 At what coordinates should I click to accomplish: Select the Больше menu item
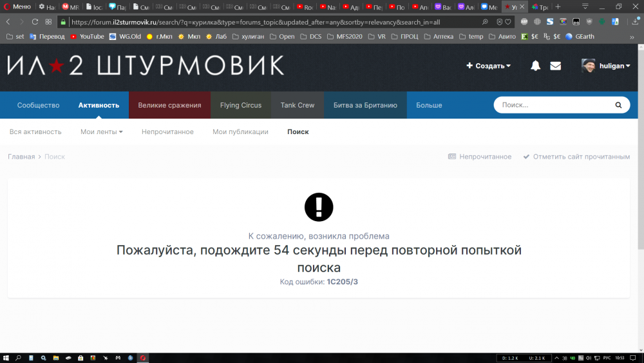[x=429, y=105]
